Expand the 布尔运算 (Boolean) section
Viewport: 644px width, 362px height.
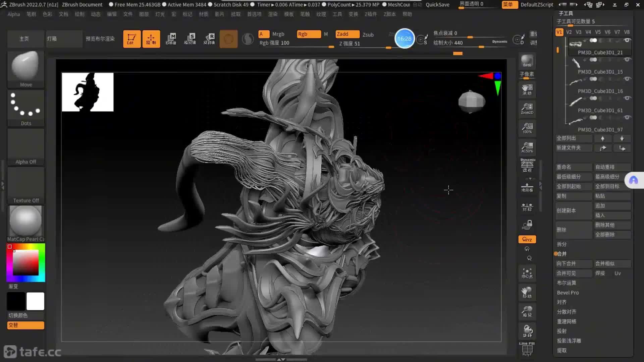click(567, 283)
